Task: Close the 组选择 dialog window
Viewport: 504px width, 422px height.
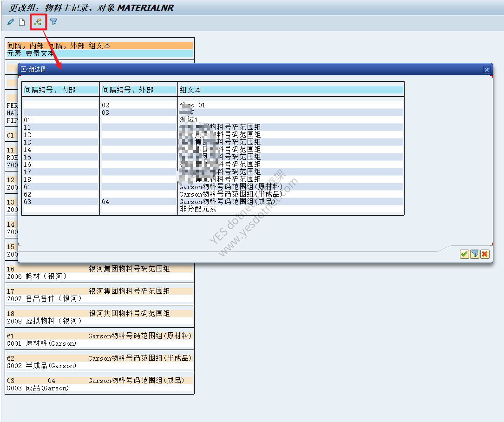Action: click(x=487, y=69)
